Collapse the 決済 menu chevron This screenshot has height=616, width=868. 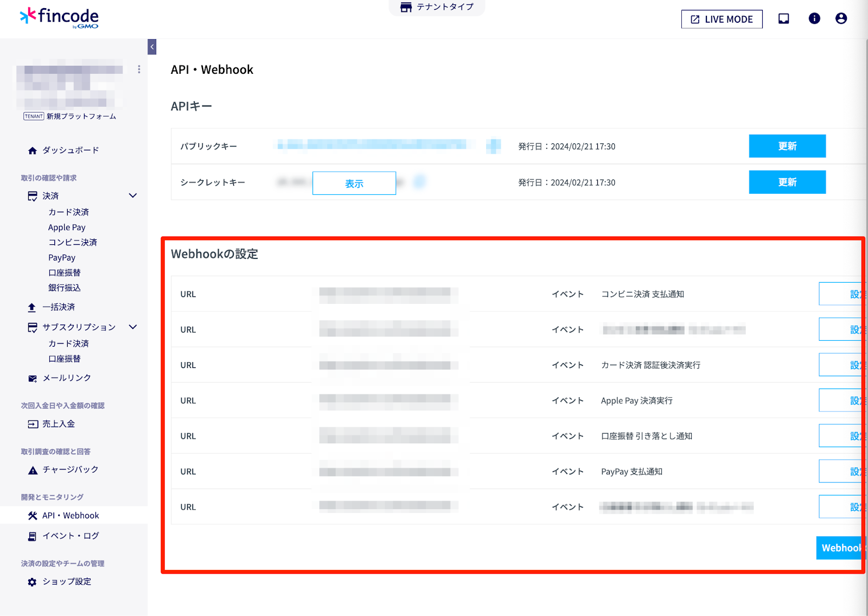[x=133, y=195]
